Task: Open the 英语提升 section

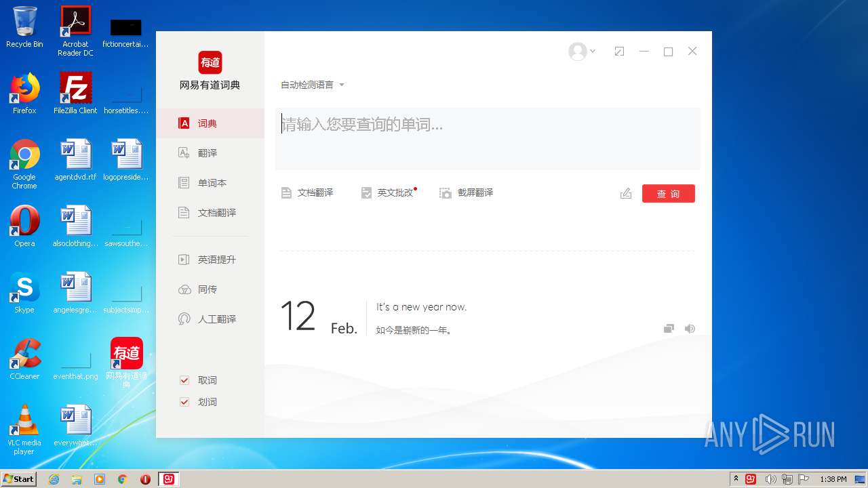Action: pyautogui.click(x=210, y=260)
